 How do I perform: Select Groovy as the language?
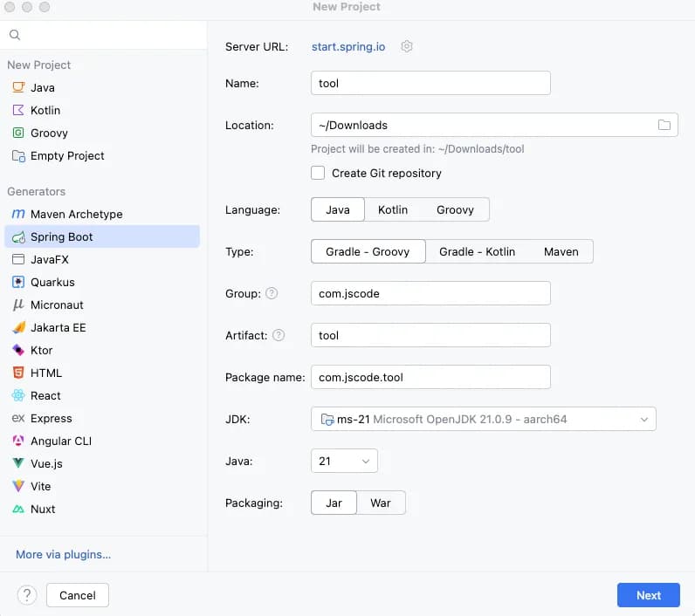pos(455,209)
